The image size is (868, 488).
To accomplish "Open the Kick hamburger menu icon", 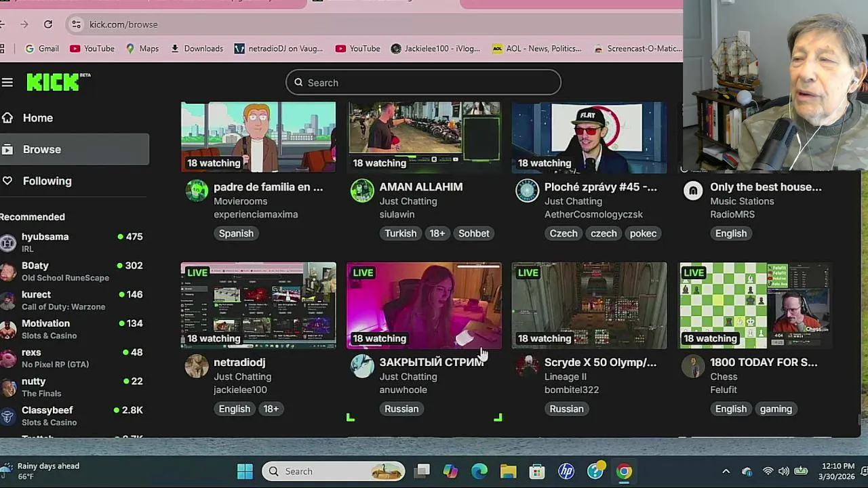I will point(7,83).
